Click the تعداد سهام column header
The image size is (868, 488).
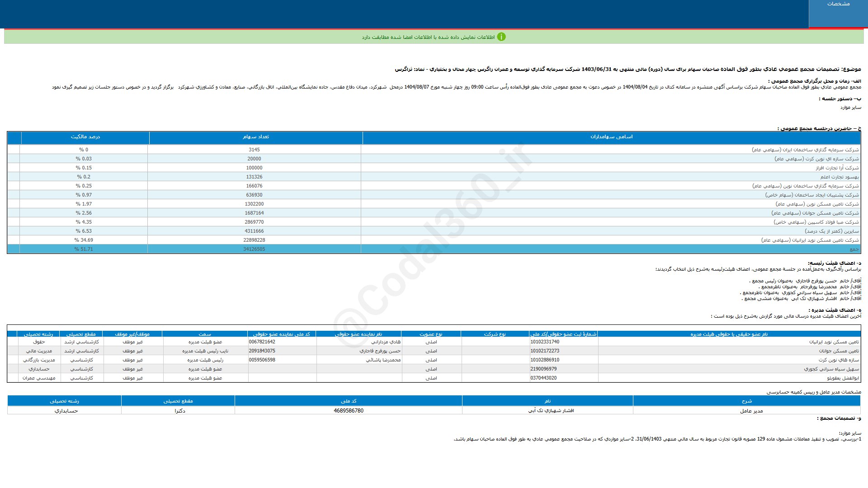coord(255,137)
